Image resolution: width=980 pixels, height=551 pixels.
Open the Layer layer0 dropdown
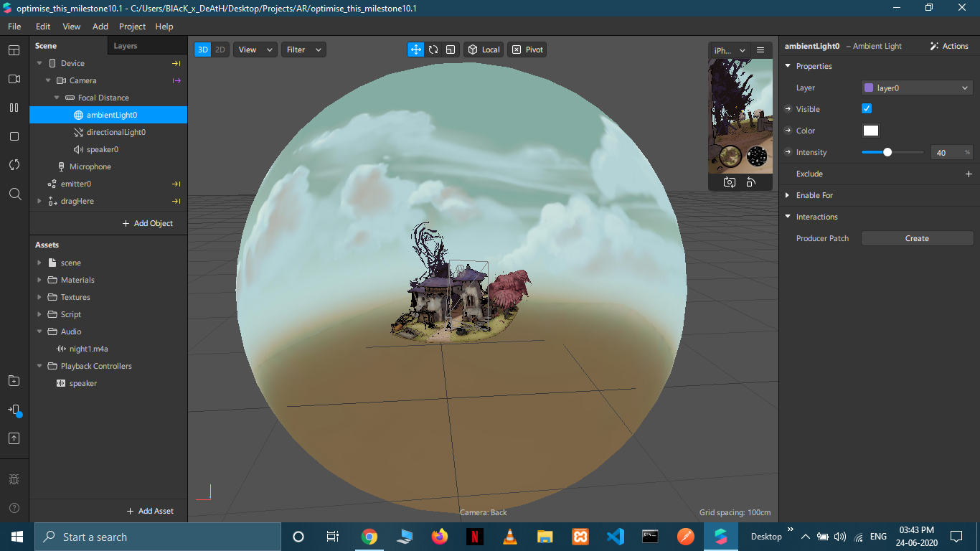pyautogui.click(x=917, y=88)
